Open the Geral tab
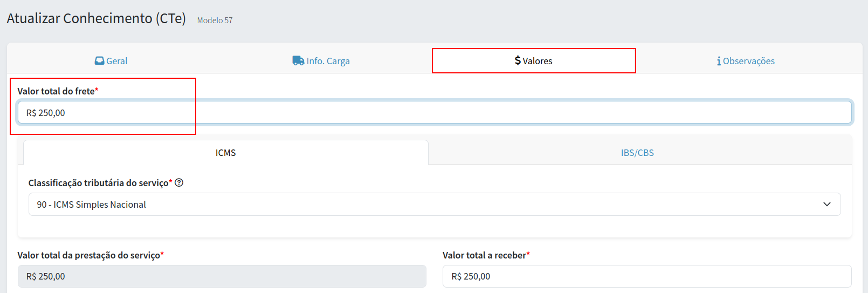 pos(117,61)
